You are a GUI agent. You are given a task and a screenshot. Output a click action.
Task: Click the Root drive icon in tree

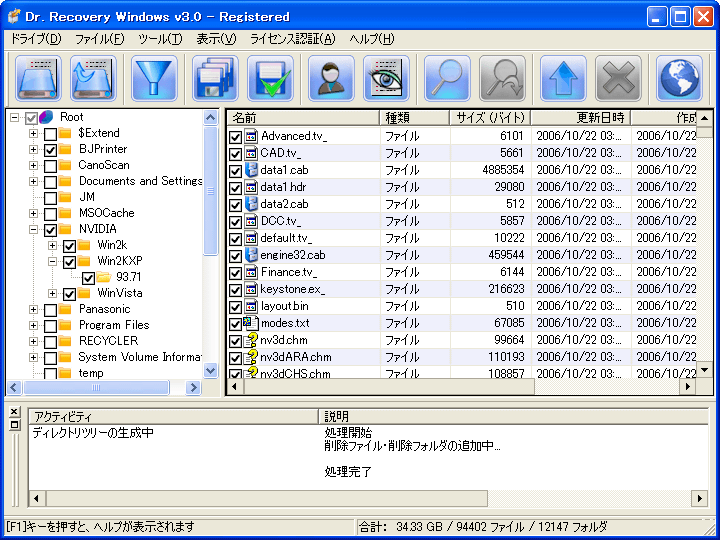(46, 117)
